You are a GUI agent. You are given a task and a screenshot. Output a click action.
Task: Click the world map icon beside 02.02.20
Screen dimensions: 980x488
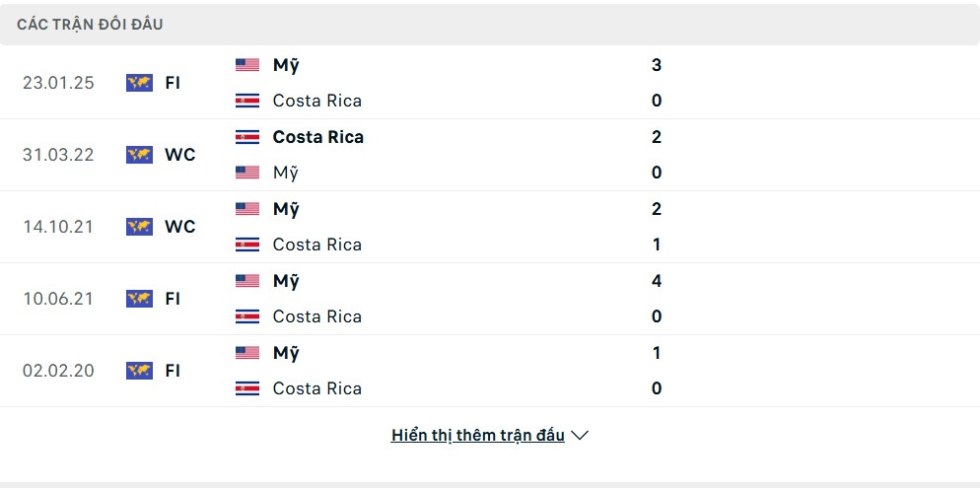tap(139, 371)
